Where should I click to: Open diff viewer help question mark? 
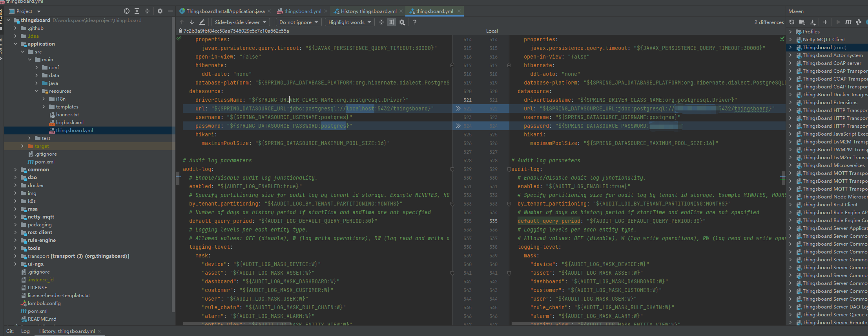[414, 22]
